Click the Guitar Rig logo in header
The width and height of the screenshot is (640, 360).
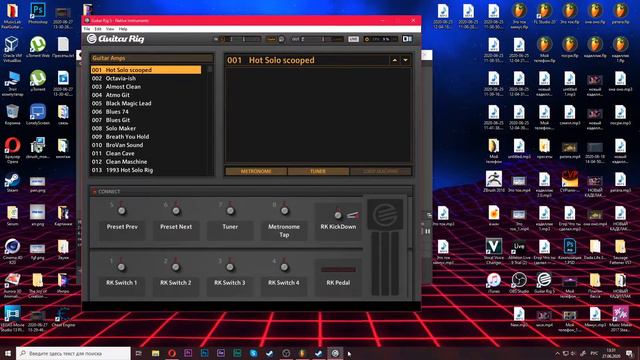116,39
